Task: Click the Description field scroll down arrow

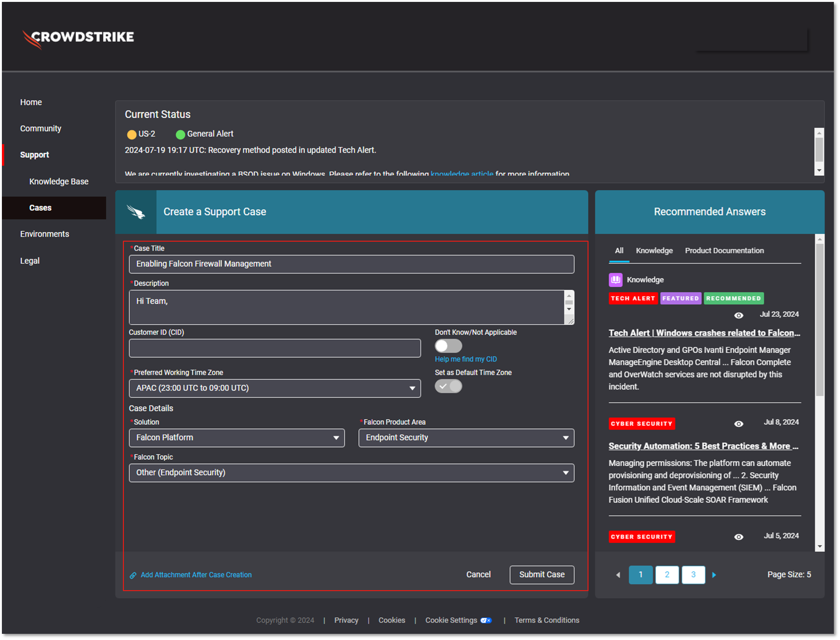Action: (569, 309)
